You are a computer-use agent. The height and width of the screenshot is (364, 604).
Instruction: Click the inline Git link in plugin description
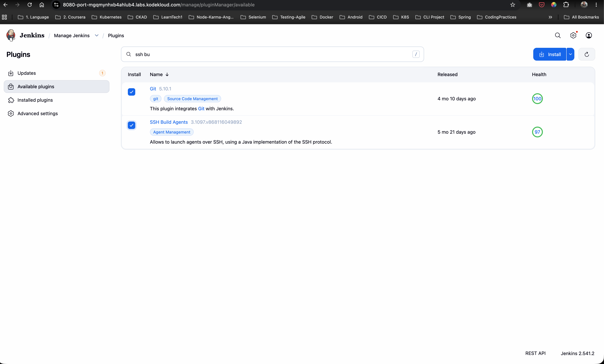(201, 109)
